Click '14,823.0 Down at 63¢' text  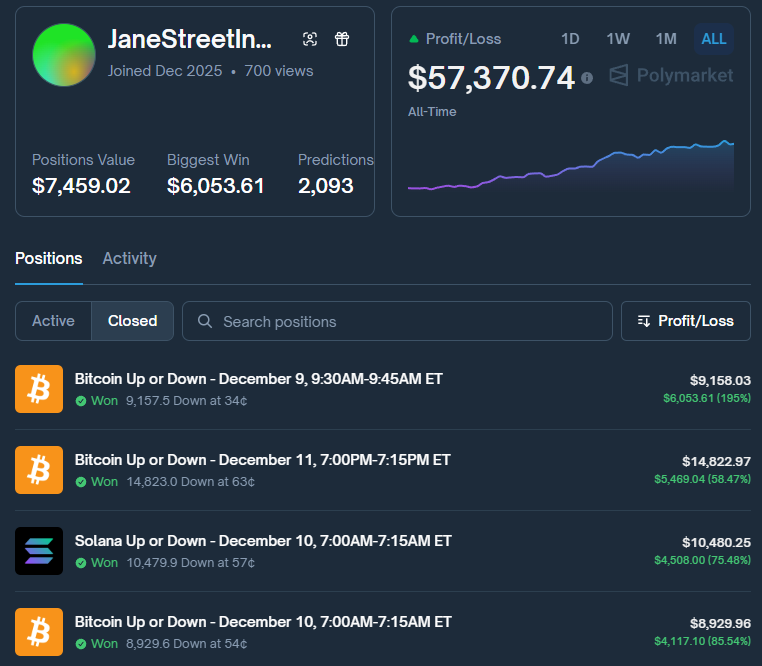(x=190, y=482)
